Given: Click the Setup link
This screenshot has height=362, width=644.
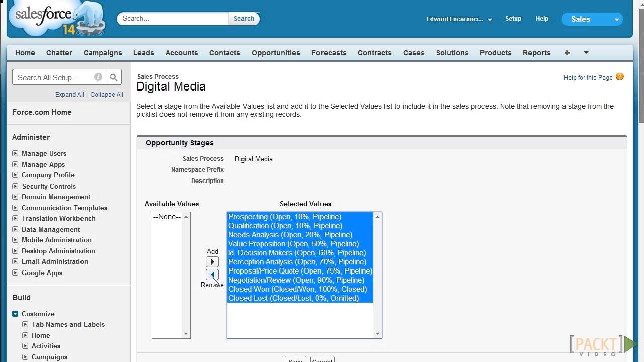Looking at the screenshot, I should point(513,19).
